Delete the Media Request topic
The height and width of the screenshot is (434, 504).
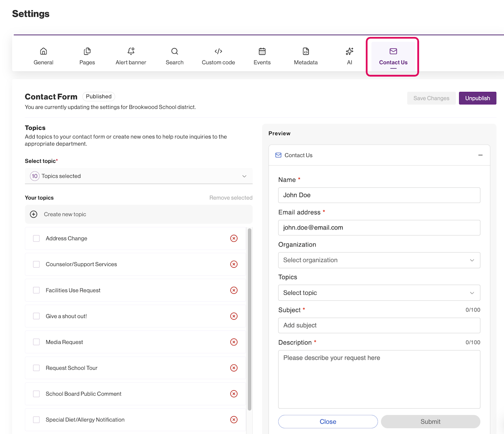(x=234, y=342)
